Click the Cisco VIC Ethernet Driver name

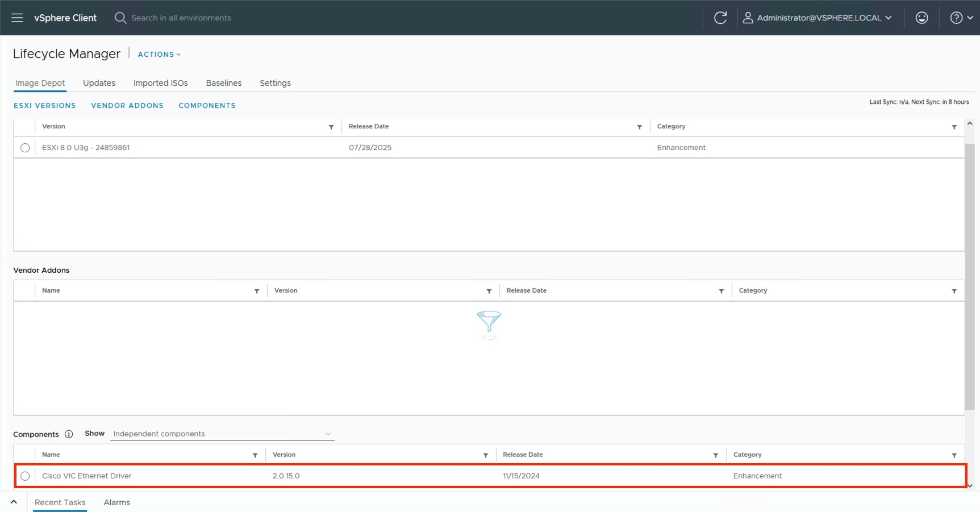tap(86, 476)
